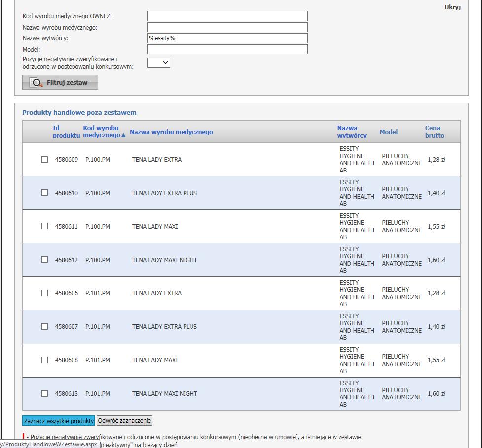Screen dimensions: 482x448
Task: Click TENA LADY MAXI in row 4580608
Action: point(155,360)
